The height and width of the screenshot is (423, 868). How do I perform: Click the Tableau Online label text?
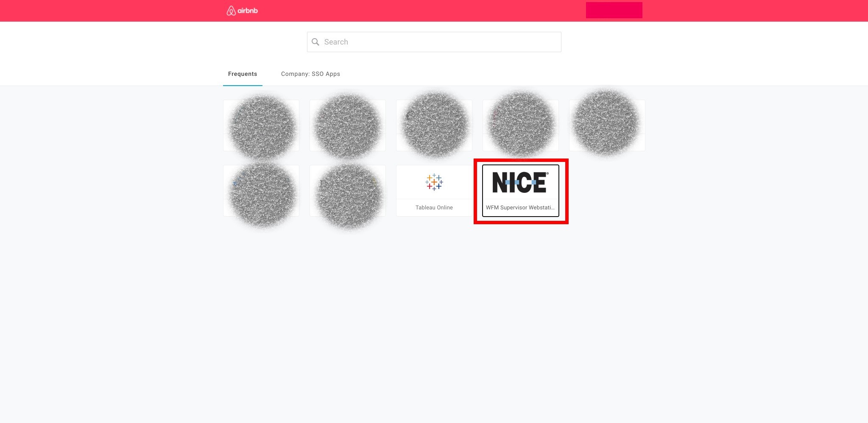[x=434, y=207]
